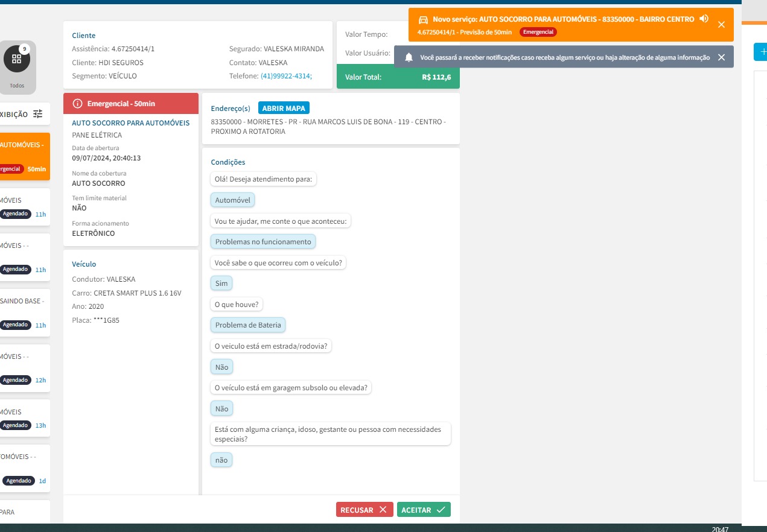Click ABRIR MAPA button
The image size is (767, 532).
284,109
